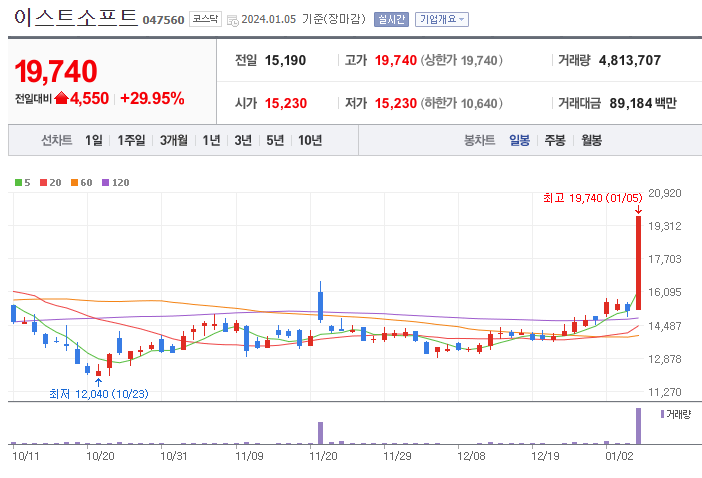Click the 최고 19,740 (01/05) chart label
This screenshot has width=702, height=478.
(593, 198)
